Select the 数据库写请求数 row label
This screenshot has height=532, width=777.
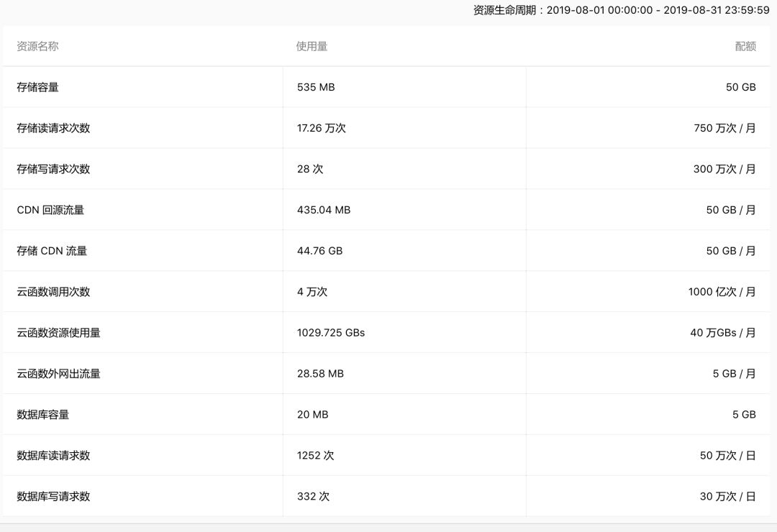(53, 497)
